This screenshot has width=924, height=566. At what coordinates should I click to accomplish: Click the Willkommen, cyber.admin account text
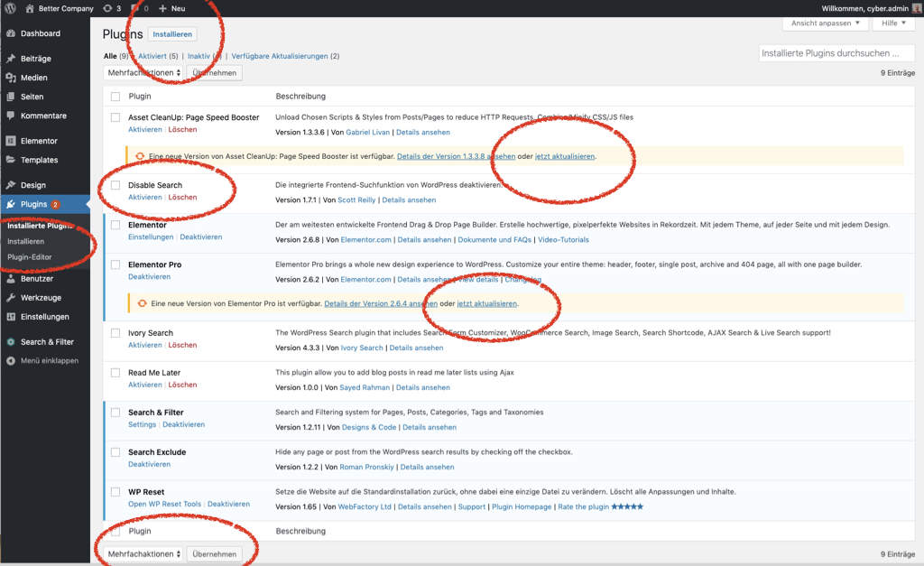pos(865,8)
